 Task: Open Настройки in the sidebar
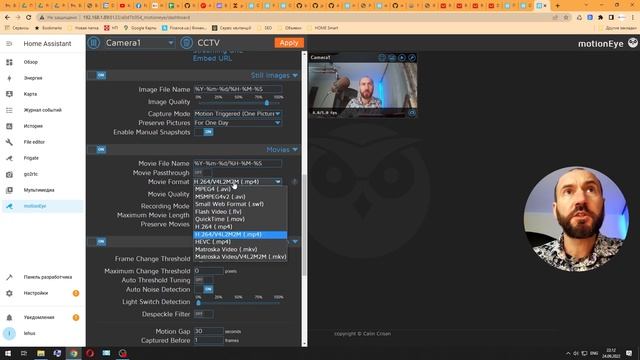(x=42, y=293)
